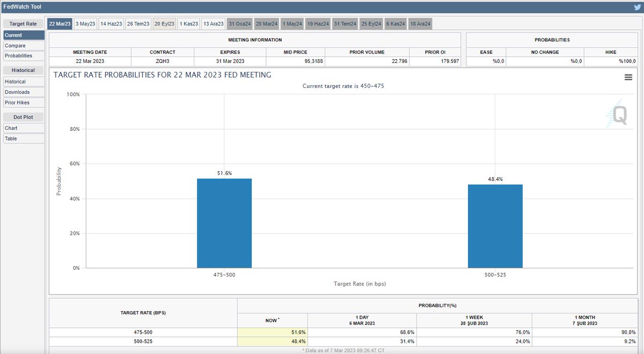Click the 179.597 prior OI cell
Viewport: 644px width, 354px height.
pyautogui.click(x=435, y=61)
